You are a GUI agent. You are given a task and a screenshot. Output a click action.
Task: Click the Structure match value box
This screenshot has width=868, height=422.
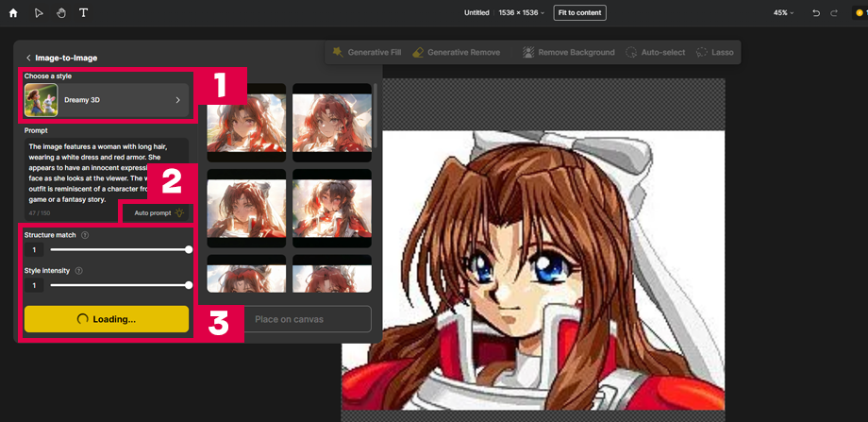click(34, 250)
